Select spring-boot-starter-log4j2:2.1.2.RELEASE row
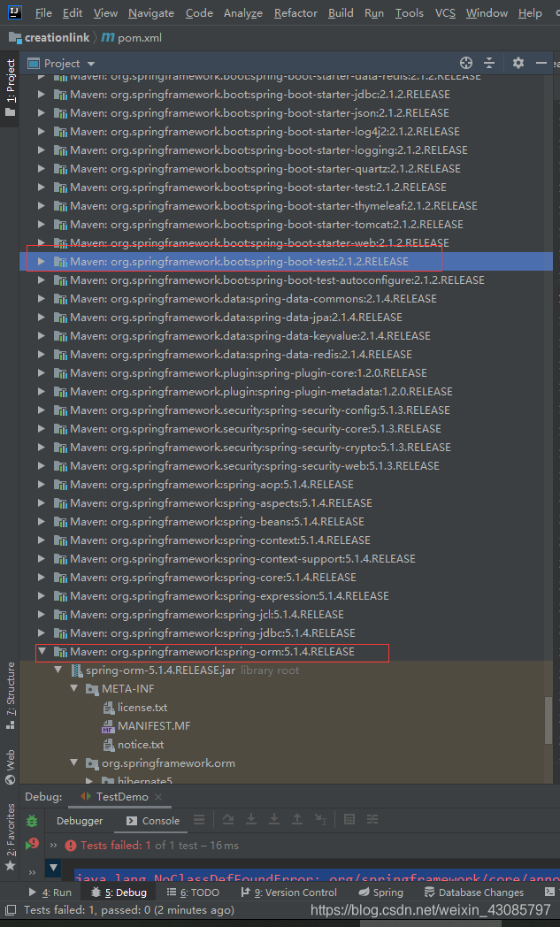Image resolution: width=560 pixels, height=927 pixels. coord(287,131)
